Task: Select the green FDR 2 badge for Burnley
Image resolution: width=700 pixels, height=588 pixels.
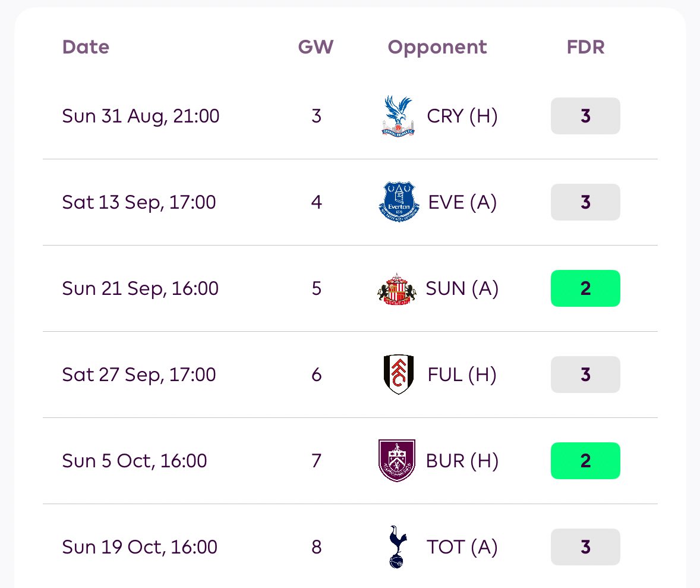Action: 585,461
